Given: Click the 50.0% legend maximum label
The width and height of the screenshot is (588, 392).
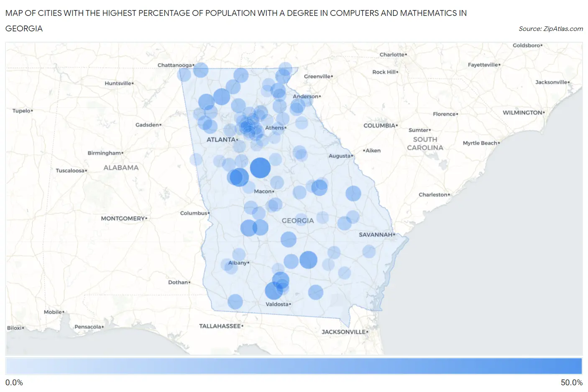Looking at the screenshot, I should tap(572, 383).
